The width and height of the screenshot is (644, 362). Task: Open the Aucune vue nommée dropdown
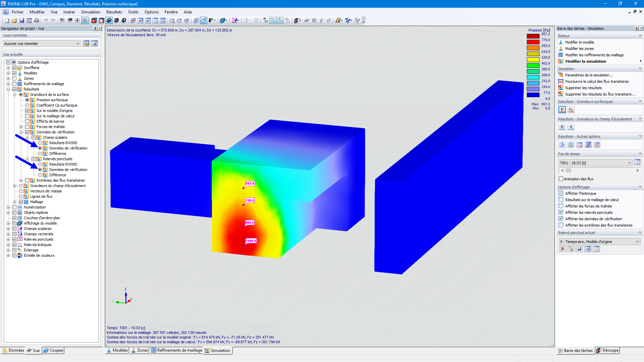pos(78,44)
